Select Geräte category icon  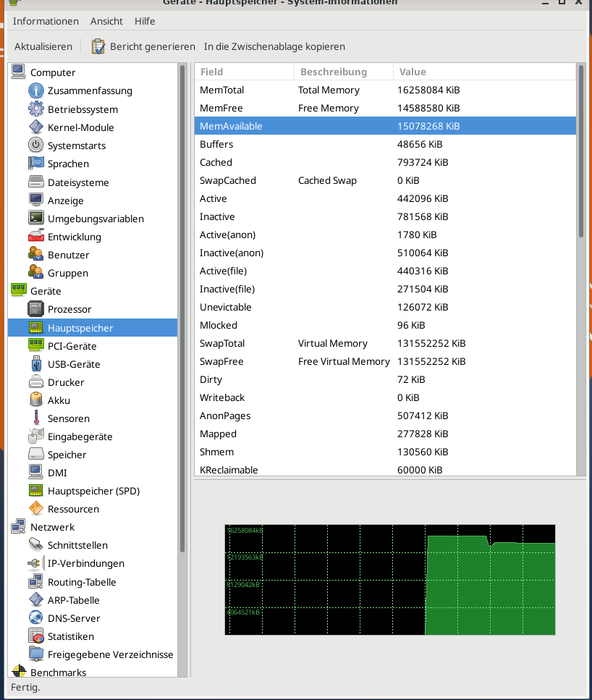click(x=18, y=290)
